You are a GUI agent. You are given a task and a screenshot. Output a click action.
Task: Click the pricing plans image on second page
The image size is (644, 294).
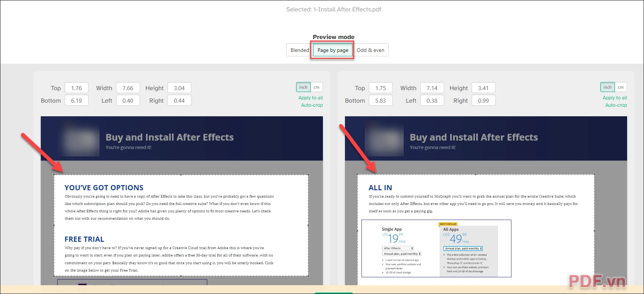[436, 248]
